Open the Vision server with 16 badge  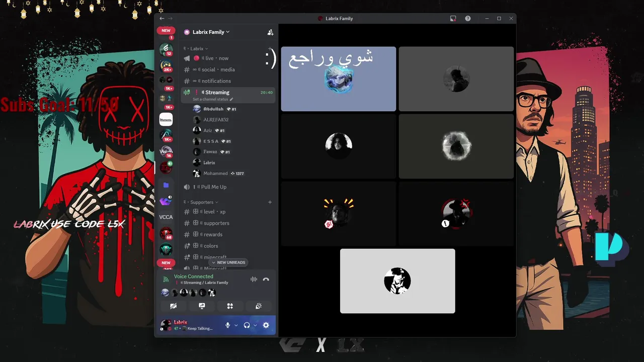click(x=166, y=152)
